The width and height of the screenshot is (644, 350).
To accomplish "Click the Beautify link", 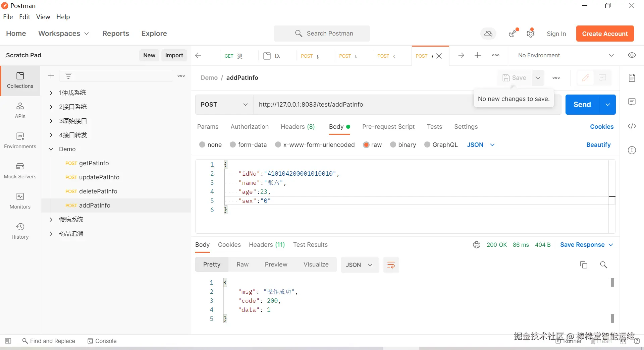I will click(598, 144).
